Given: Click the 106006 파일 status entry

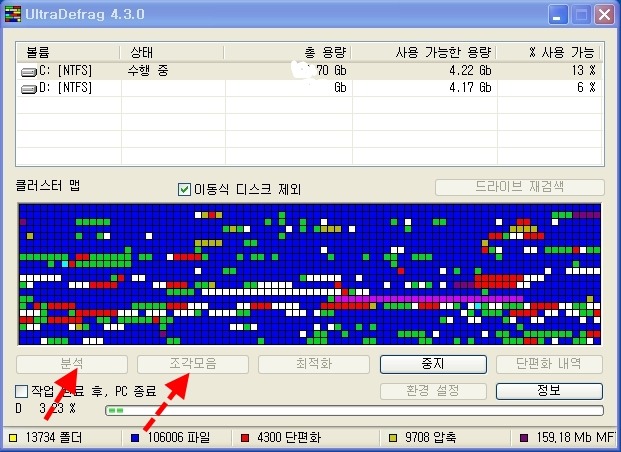Looking at the screenshot, I should click(x=179, y=438).
